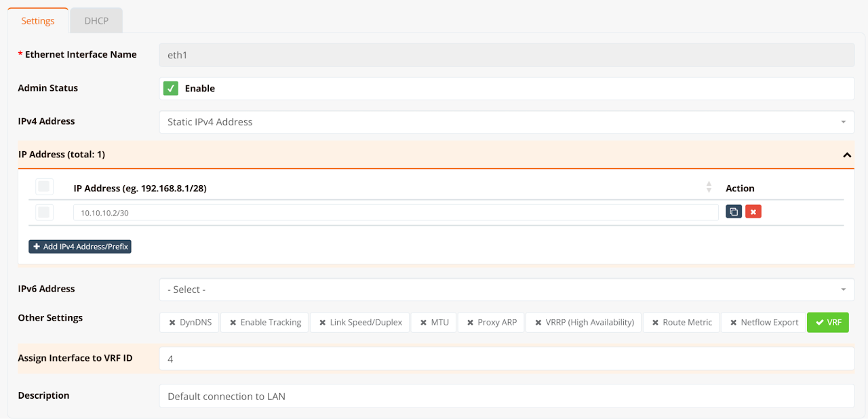
Task: Enable the DynDNS option
Action: tap(190, 322)
